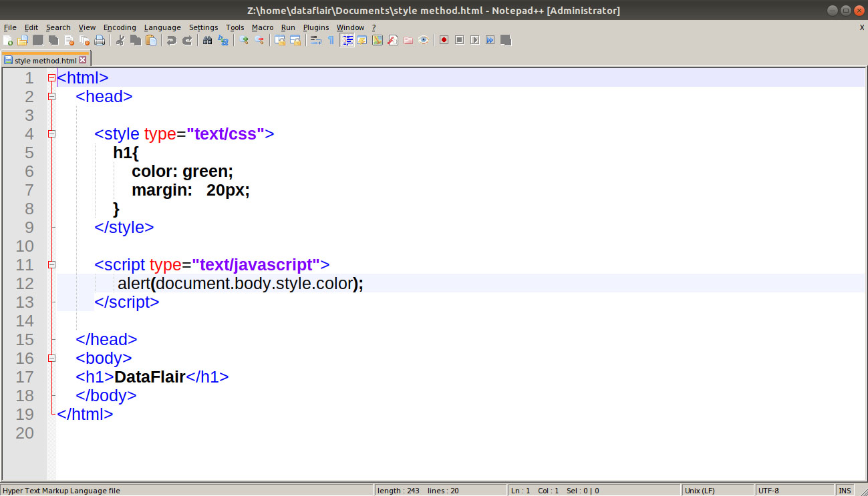This screenshot has height=496, width=868.
Task: Toggle the Show All Characters pilcrow icon
Action: tap(331, 40)
